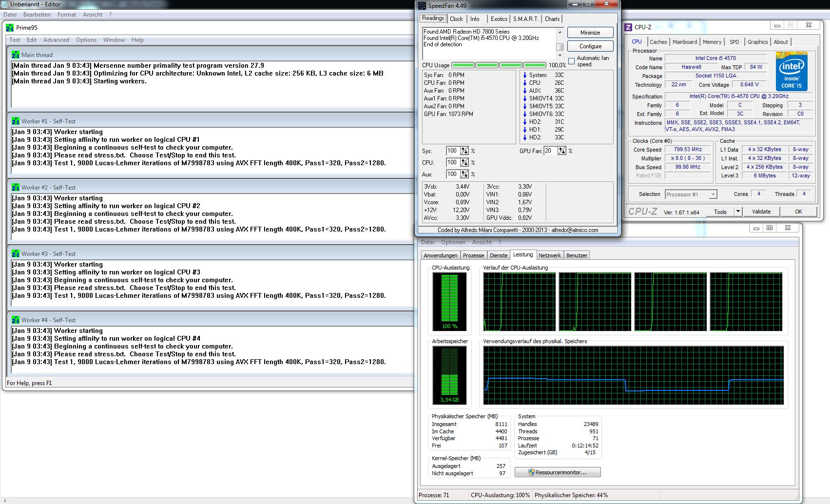Open the Options menu in Prime95
830x504 pixels.
pos(86,40)
